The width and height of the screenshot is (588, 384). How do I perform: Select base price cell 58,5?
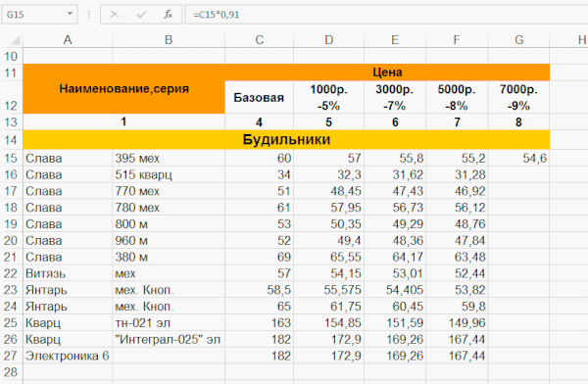point(259,290)
